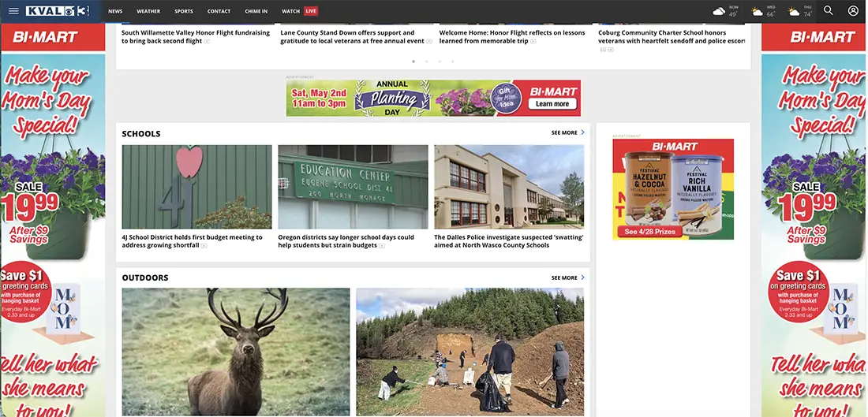
Task: Open the Weather menu
Action: click(148, 11)
